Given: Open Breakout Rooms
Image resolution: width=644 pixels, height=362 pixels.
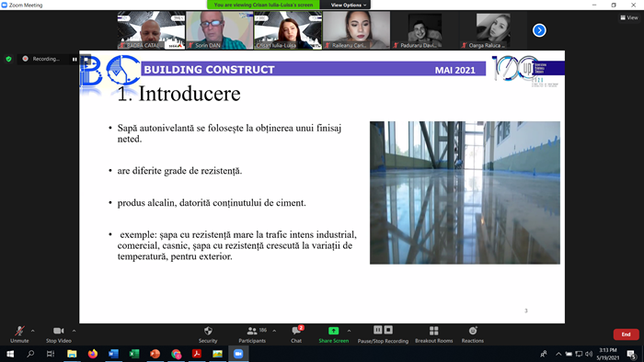Looking at the screenshot, I should [x=433, y=334].
